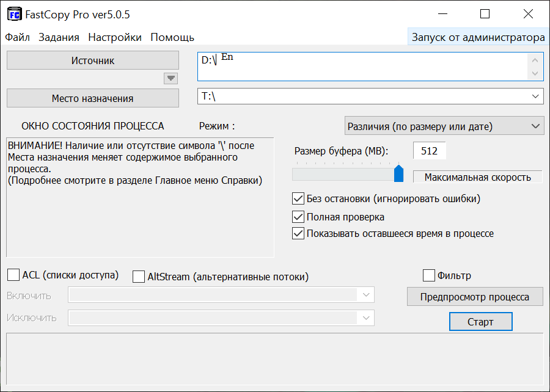Toggle Показывать оставшееся время в процессе checkbox
550x392 pixels.
click(x=298, y=233)
